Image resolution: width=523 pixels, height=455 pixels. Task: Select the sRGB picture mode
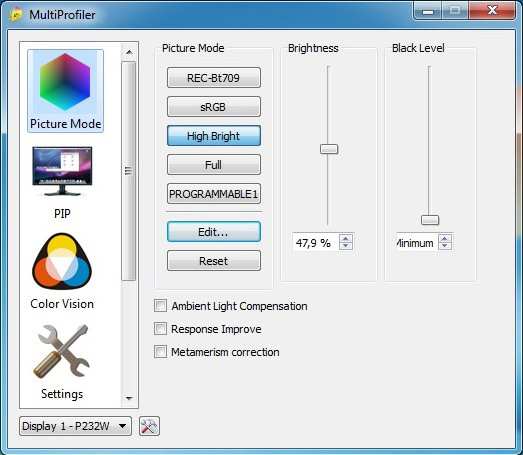click(x=214, y=107)
